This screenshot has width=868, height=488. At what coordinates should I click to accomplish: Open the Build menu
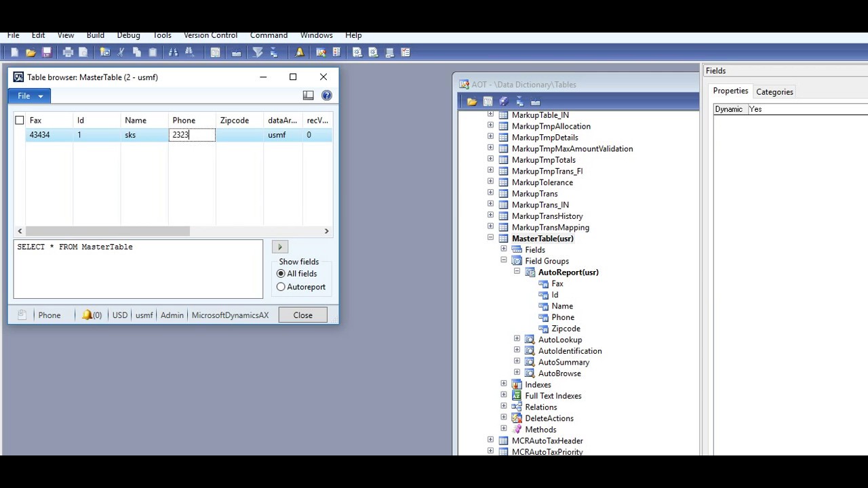(x=95, y=35)
